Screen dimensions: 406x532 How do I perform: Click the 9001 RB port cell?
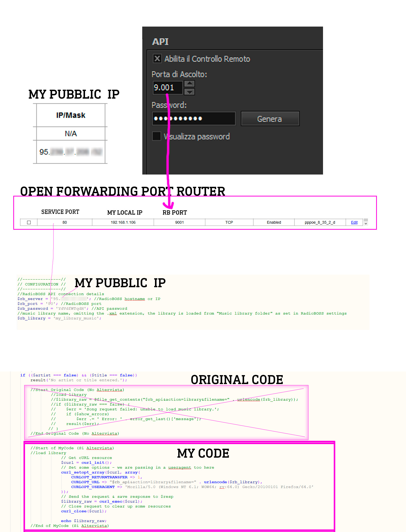(179, 222)
